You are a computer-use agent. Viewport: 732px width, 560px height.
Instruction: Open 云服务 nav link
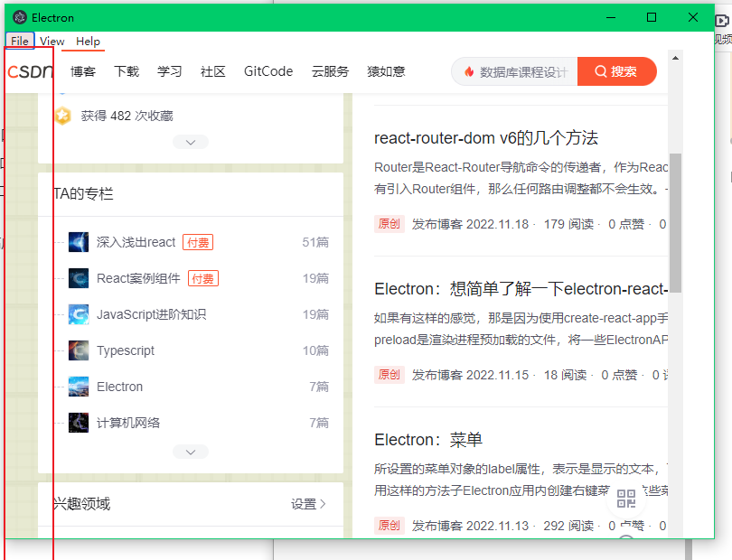(x=330, y=71)
